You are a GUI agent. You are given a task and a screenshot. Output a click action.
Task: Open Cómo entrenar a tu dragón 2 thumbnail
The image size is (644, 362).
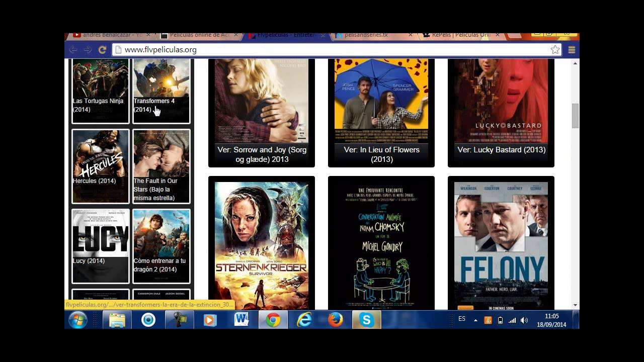[162, 246]
